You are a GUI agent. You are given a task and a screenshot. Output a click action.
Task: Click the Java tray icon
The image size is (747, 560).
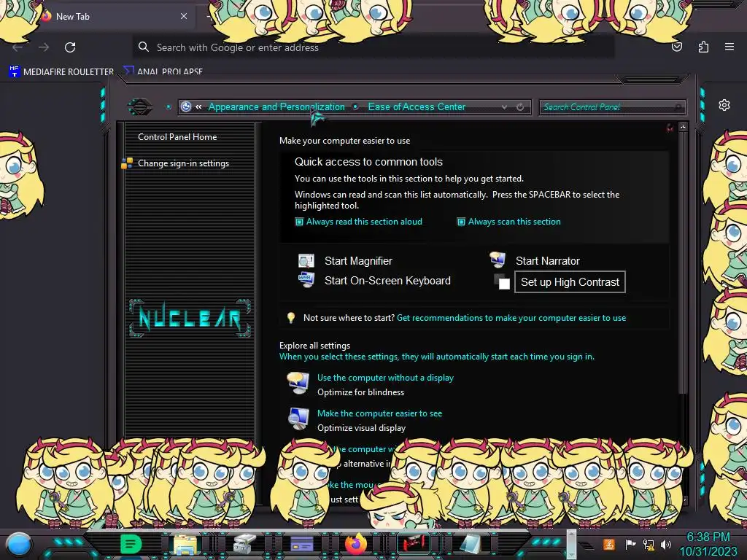pos(608,544)
